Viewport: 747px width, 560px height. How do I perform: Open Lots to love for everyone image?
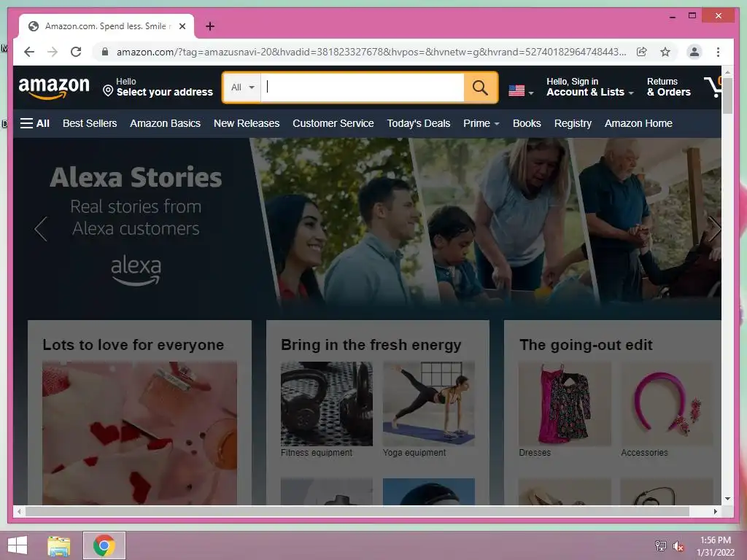(139, 433)
